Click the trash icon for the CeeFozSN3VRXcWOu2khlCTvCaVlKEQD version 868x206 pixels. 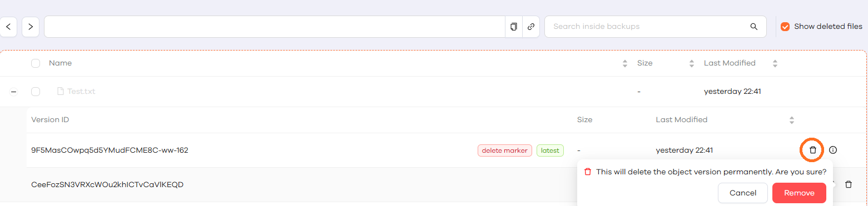point(849,184)
